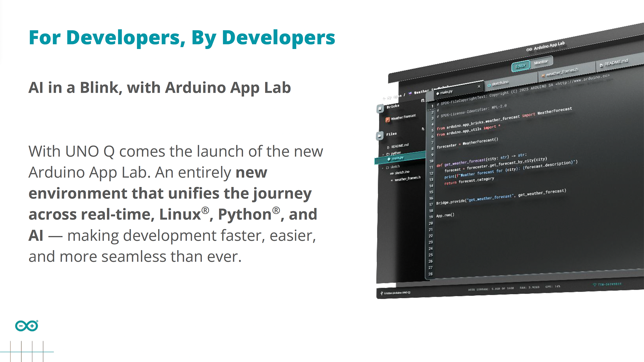
Task: Select main.py in file tree
Action: [x=397, y=158]
